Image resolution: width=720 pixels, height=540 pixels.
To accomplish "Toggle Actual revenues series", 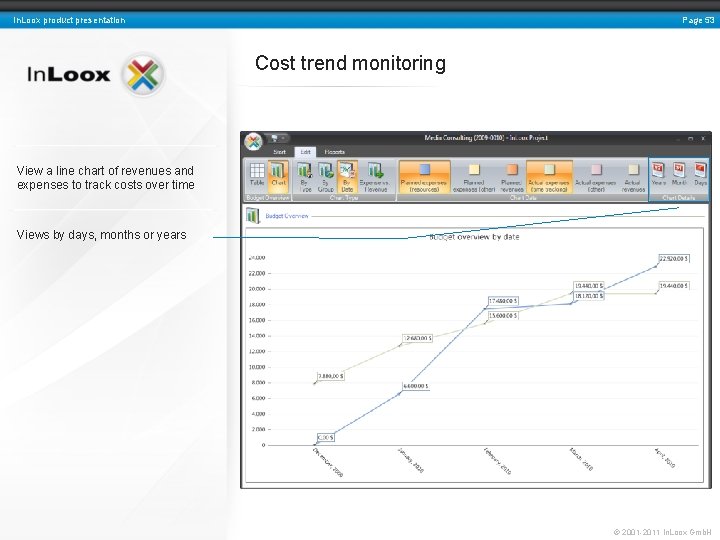I will pyautogui.click(x=633, y=177).
